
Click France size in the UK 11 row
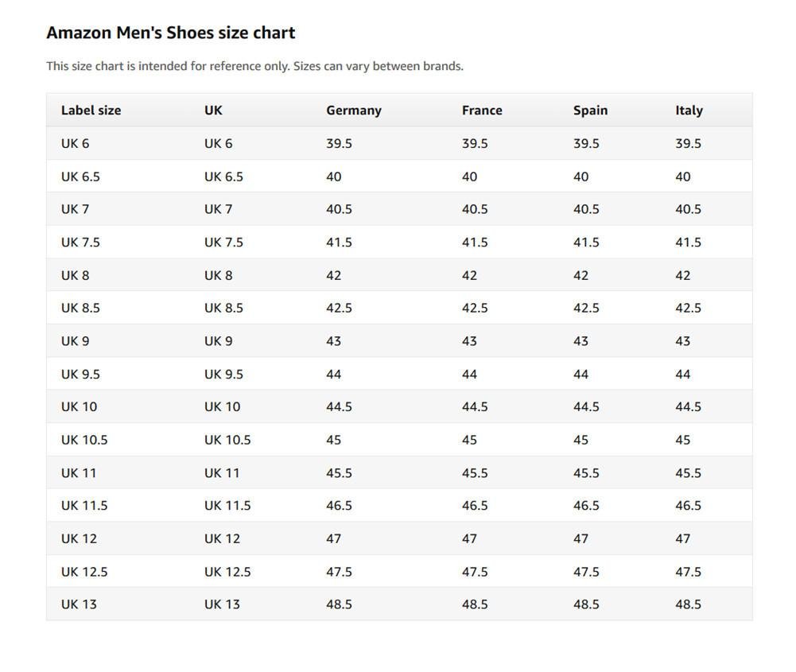click(475, 472)
